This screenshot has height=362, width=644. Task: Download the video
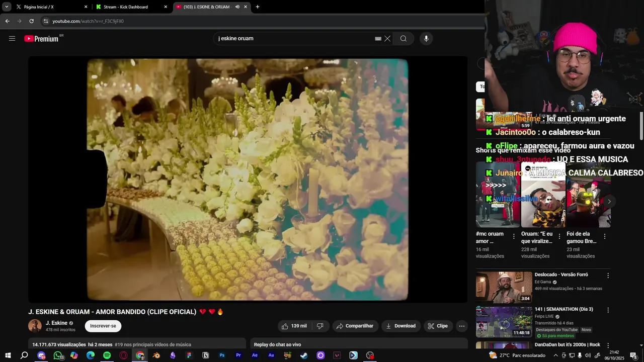[401, 326]
